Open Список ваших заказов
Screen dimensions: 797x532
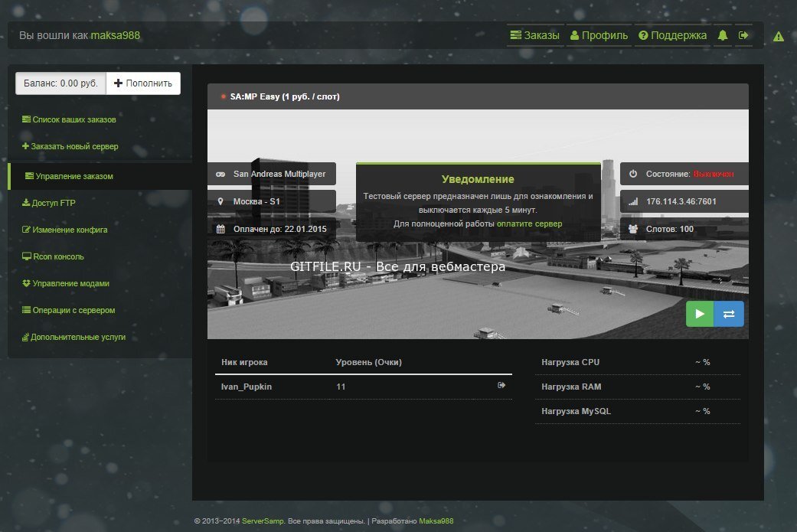[x=69, y=119]
